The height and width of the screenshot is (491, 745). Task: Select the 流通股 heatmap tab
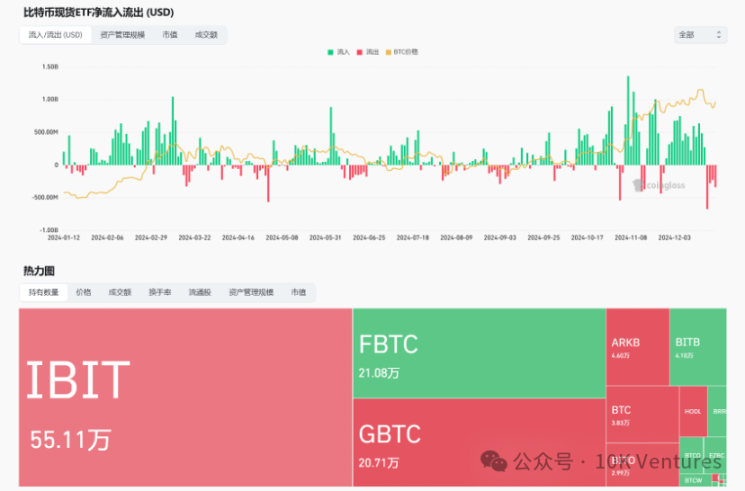(200, 292)
